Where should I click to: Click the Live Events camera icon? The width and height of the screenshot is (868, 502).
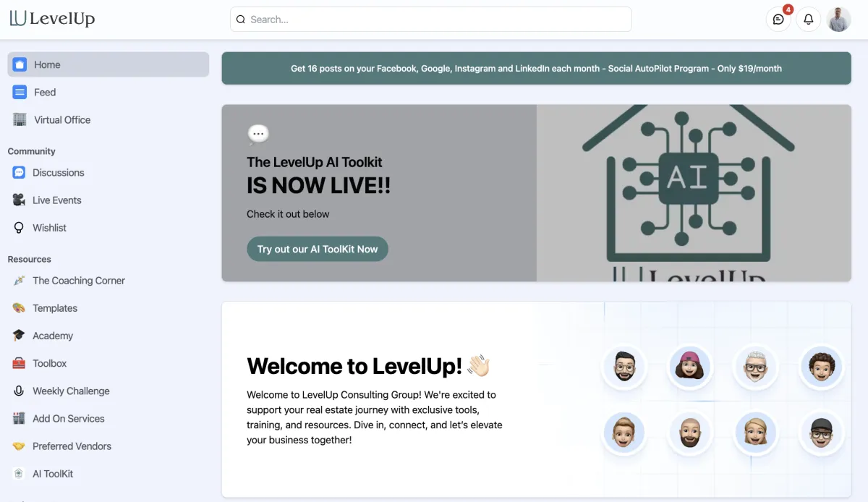coord(19,200)
